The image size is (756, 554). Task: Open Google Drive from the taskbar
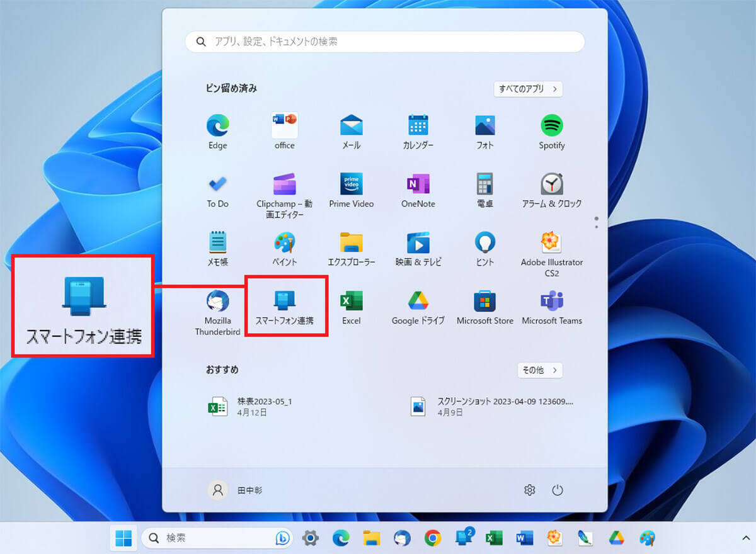(616, 538)
